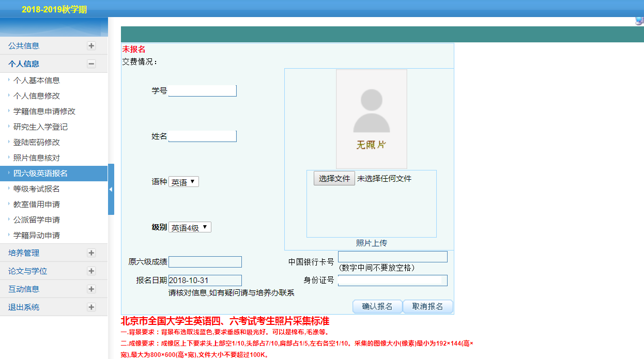Collapse the 个人信息 section minus icon
This screenshot has height=359, width=644.
coord(91,64)
